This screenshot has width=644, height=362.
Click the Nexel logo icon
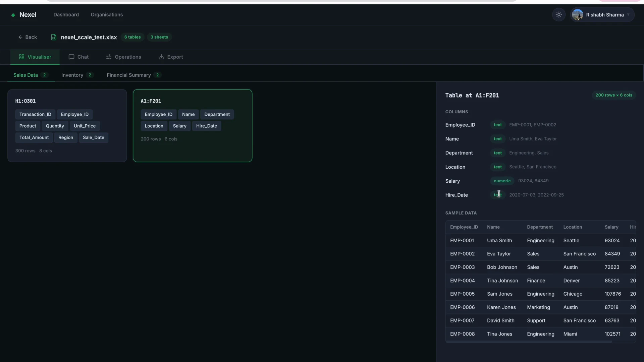(13, 15)
